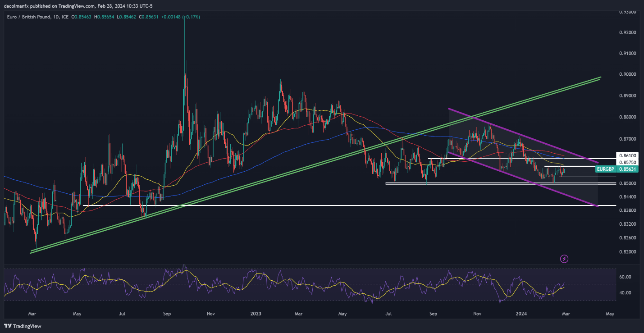Click the 0.82000 mark on the price axis
This screenshot has width=644, height=333.
click(x=627, y=251)
